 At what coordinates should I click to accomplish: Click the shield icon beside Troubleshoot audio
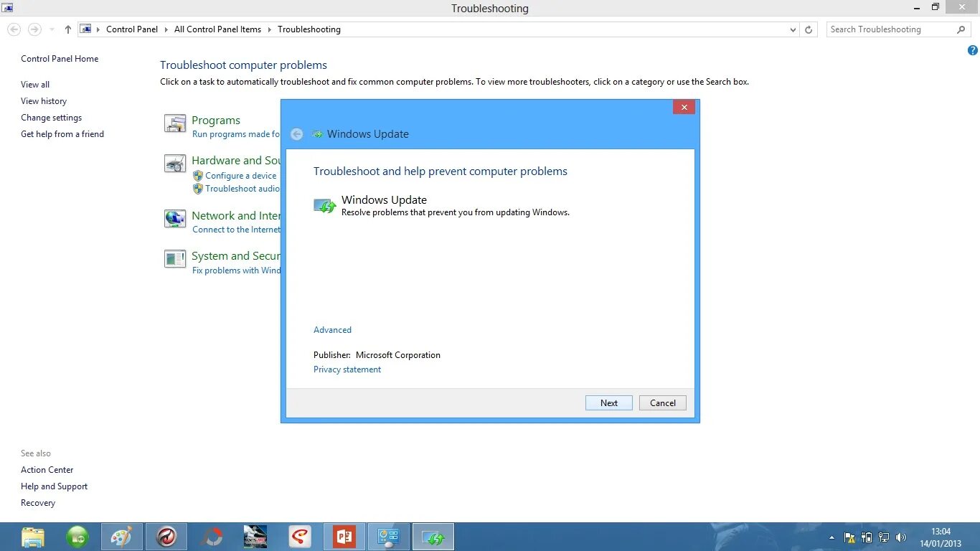(198, 189)
